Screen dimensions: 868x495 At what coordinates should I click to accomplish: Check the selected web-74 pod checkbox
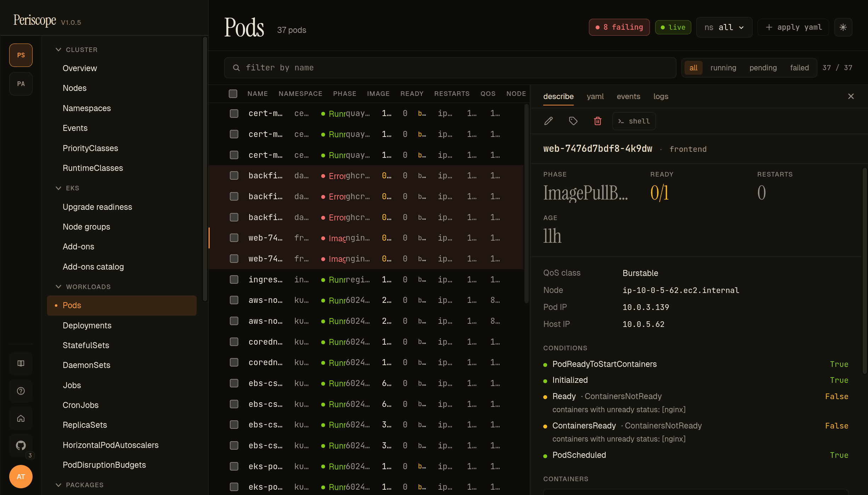tap(234, 238)
